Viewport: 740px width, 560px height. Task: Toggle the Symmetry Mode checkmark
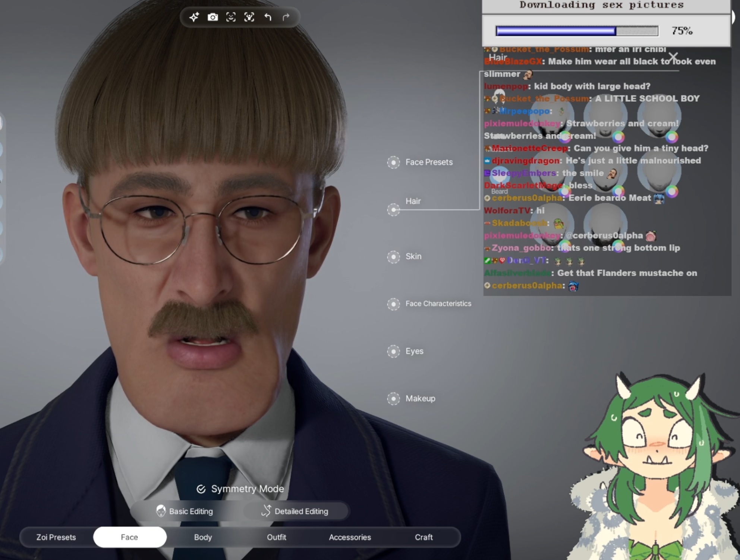coord(201,489)
